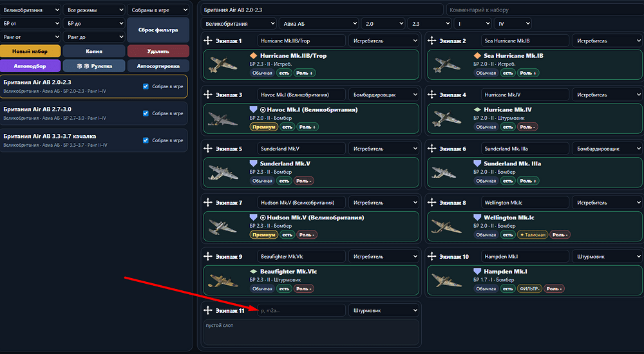
Task: Toggle the 'Обычная' badge on Sunderland Mk. IIIa
Action: (486, 181)
